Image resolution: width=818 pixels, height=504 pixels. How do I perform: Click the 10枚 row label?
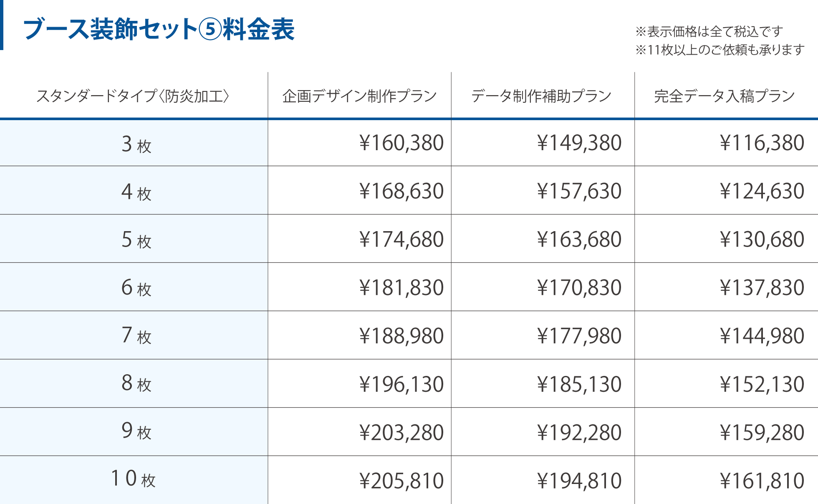point(133,479)
